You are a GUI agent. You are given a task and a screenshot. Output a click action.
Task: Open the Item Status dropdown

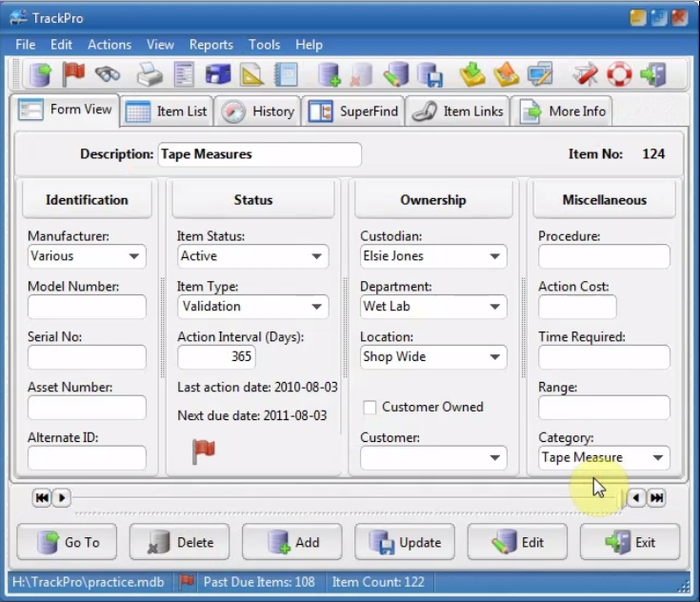tap(316, 256)
